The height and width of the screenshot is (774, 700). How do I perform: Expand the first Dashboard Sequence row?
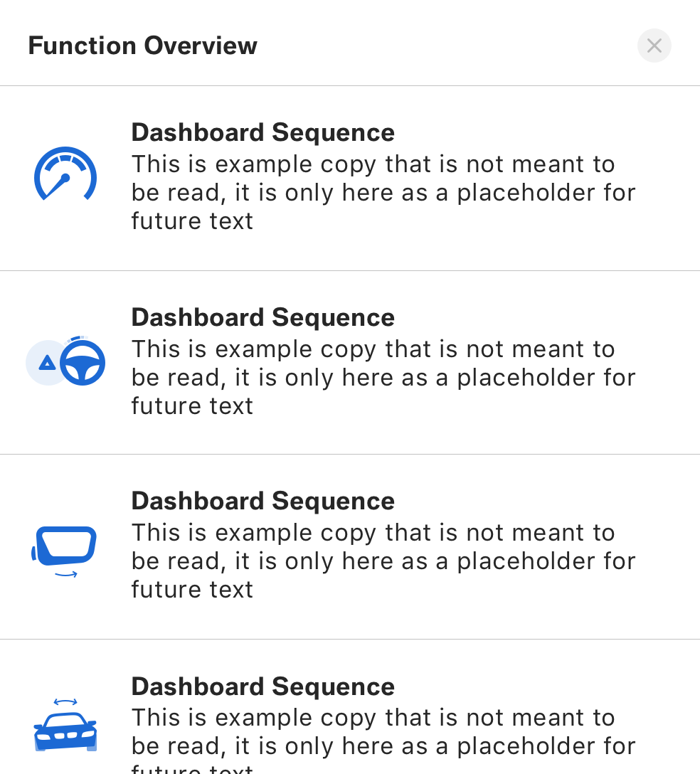tap(350, 176)
